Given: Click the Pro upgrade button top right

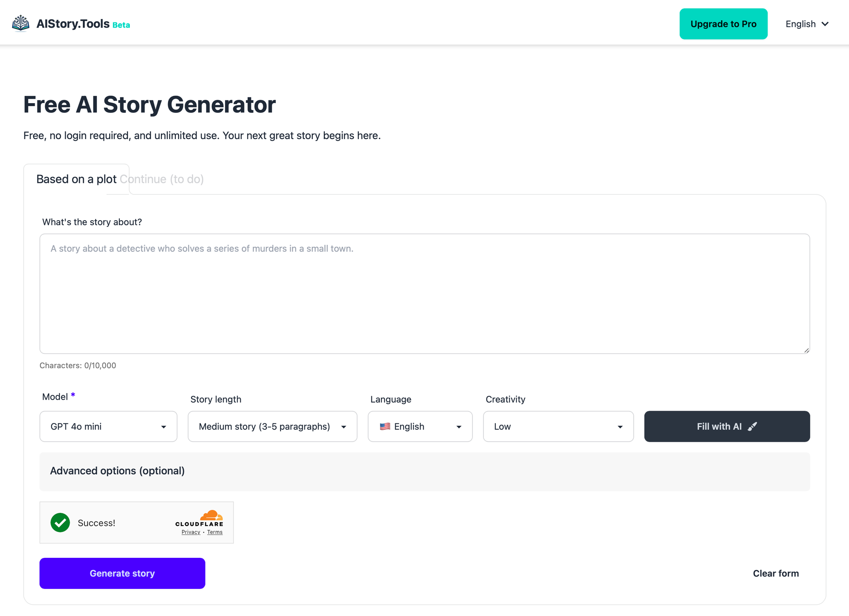Looking at the screenshot, I should pyautogui.click(x=723, y=23).
